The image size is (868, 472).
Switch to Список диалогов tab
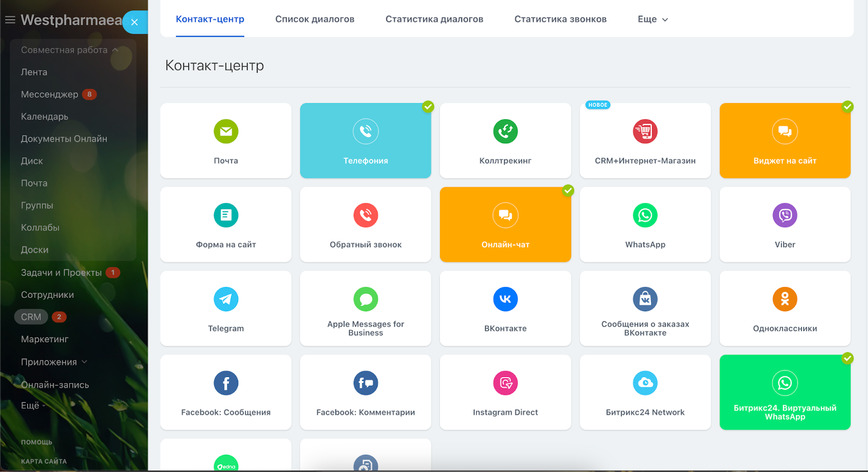pyautogui.click(x=315, y=19)
